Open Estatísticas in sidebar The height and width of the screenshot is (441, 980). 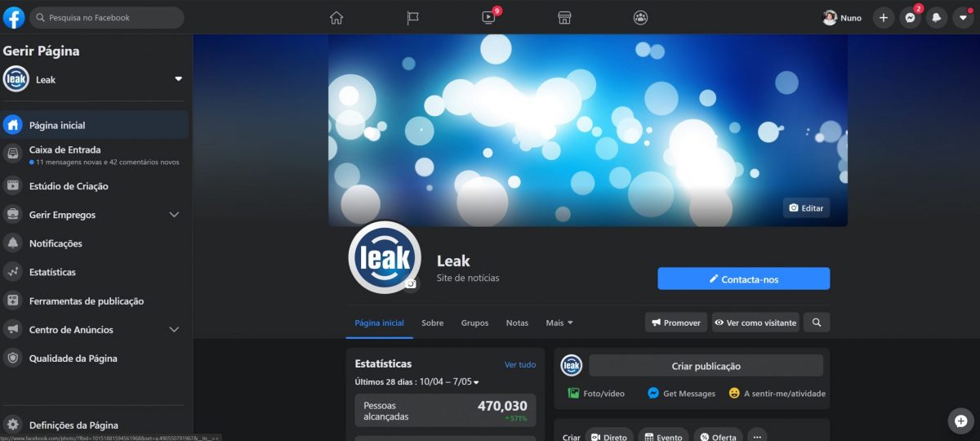95,272
